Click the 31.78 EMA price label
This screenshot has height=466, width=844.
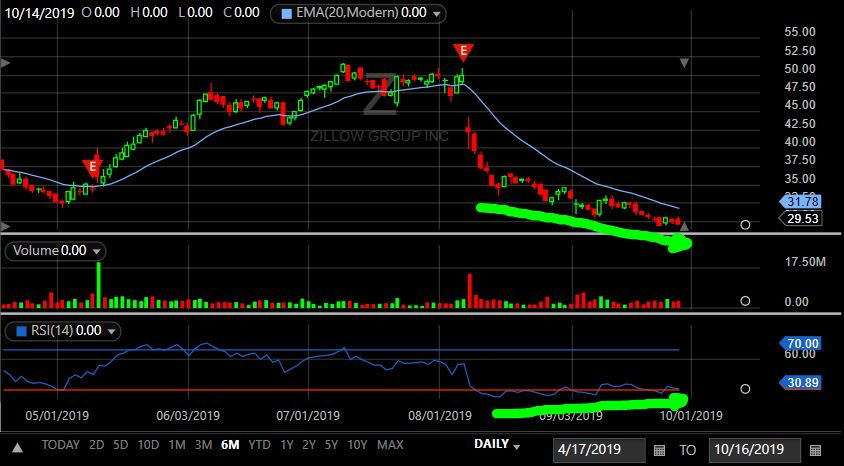tap(800, 202)
